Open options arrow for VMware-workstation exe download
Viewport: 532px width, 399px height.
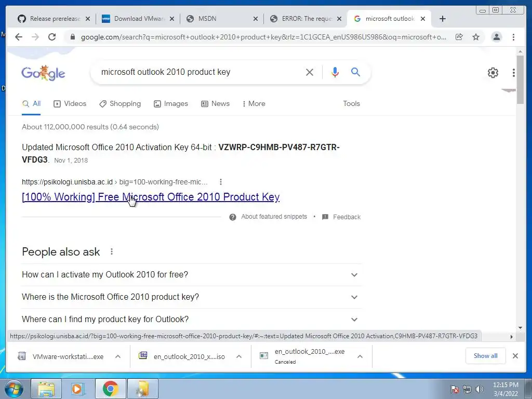coord(118,356)
